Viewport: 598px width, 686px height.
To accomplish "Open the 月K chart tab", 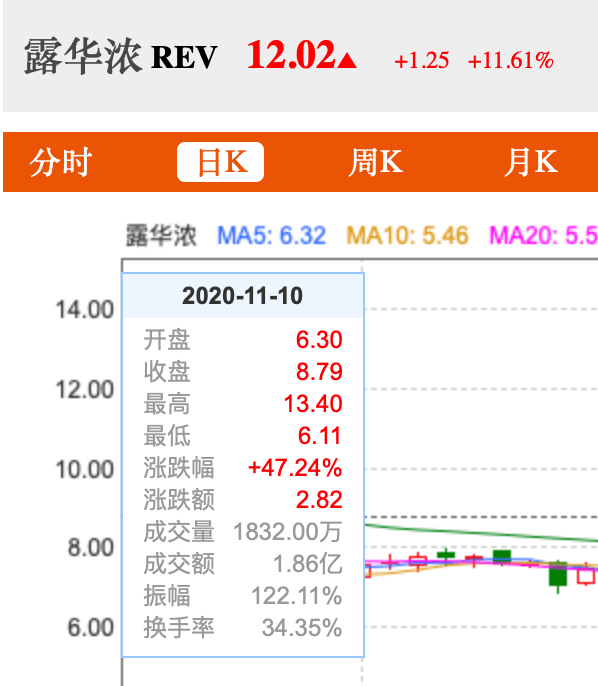I will (531, 162).
